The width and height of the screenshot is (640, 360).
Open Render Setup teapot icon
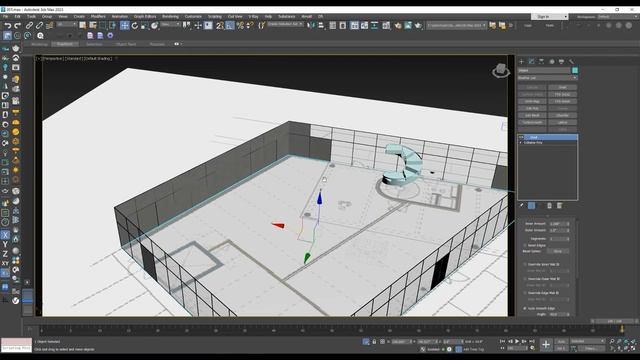[398, 26]
